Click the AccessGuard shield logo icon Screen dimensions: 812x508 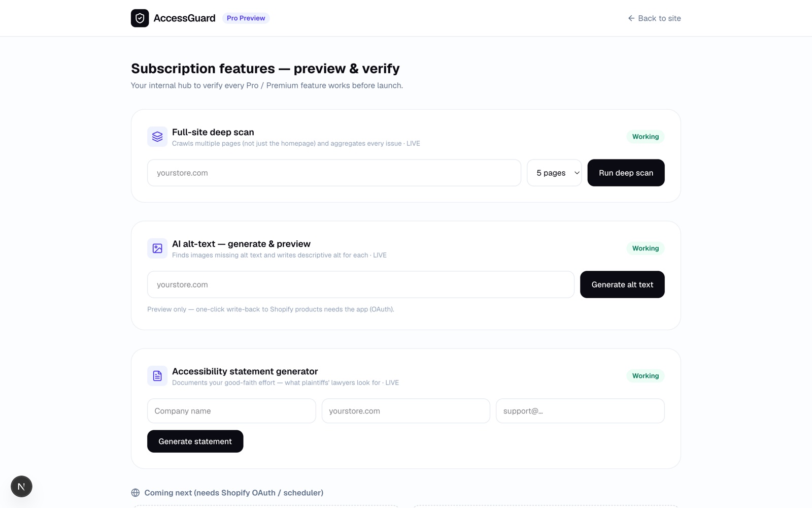click(140, 18)
